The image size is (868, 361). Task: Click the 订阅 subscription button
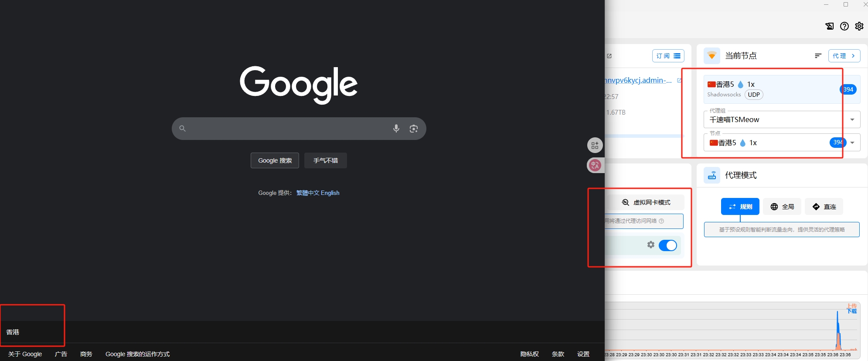[668, 56]
